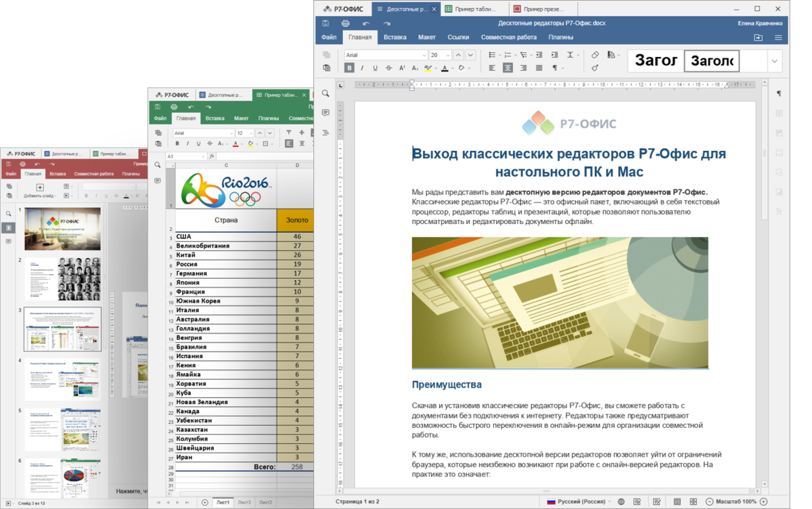The image size is (812, 509).
Task: Click Добавить слайд in presentation editor
Action: (x=39, y=191)
